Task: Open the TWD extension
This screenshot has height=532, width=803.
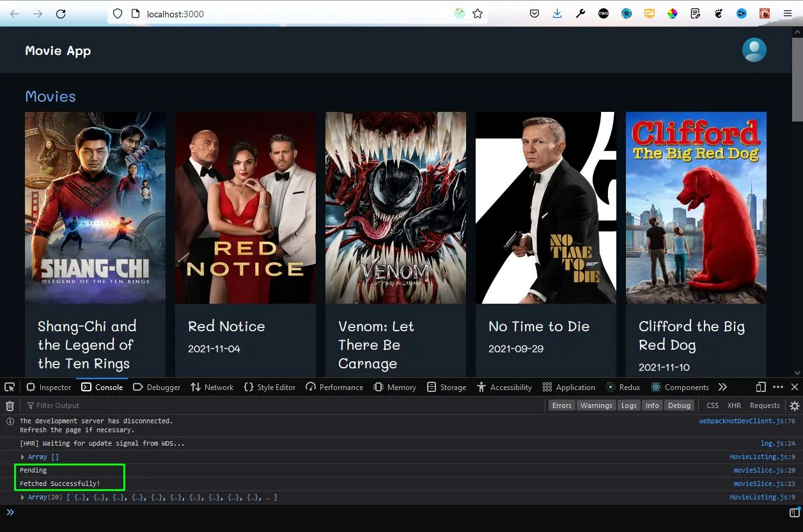Action: (604, 13)
